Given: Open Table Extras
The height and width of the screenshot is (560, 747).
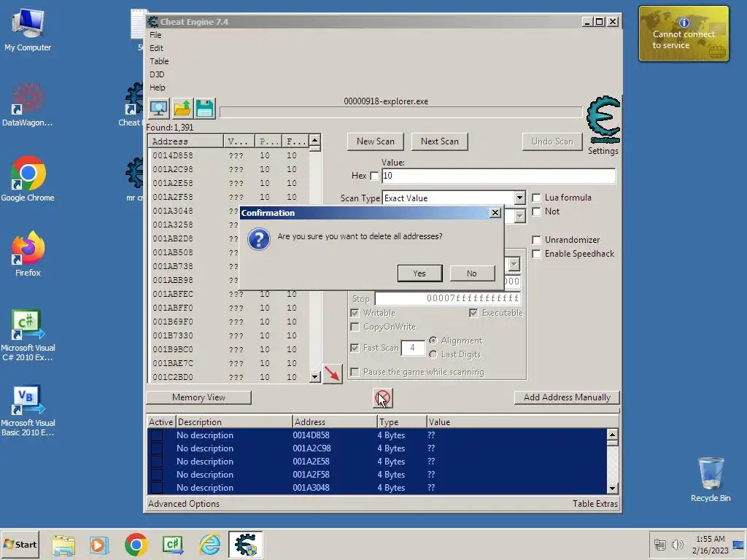Looking at the screenshot, I should (595, 504).
